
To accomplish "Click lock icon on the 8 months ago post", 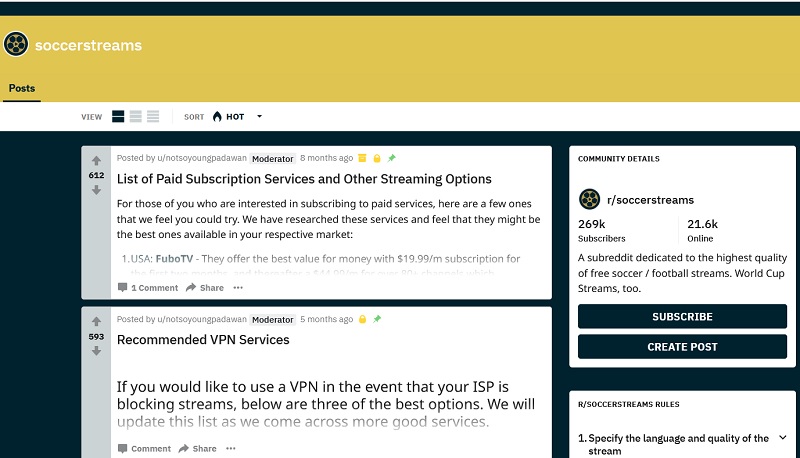I will coord(377,158).
